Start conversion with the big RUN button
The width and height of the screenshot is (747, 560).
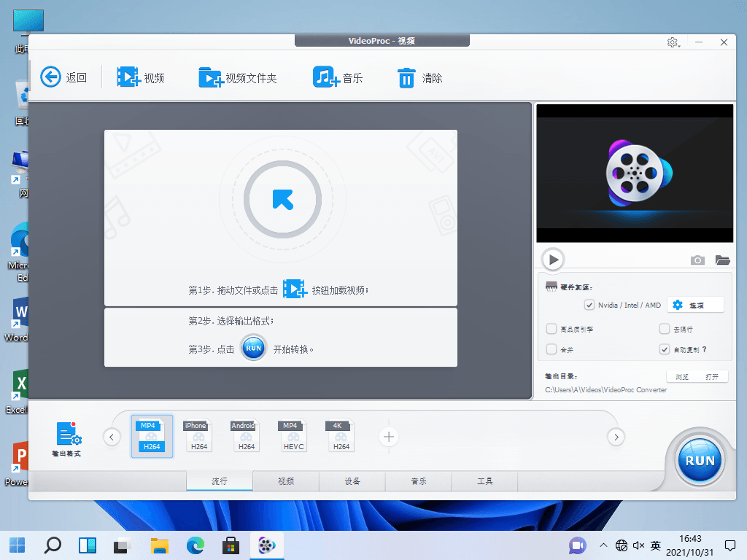point(700,461)
